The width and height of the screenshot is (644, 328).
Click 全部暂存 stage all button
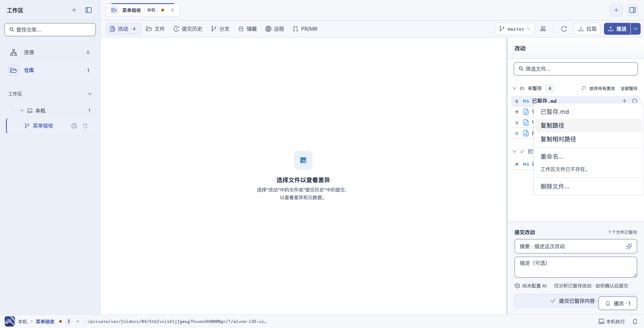coord(629,88)
